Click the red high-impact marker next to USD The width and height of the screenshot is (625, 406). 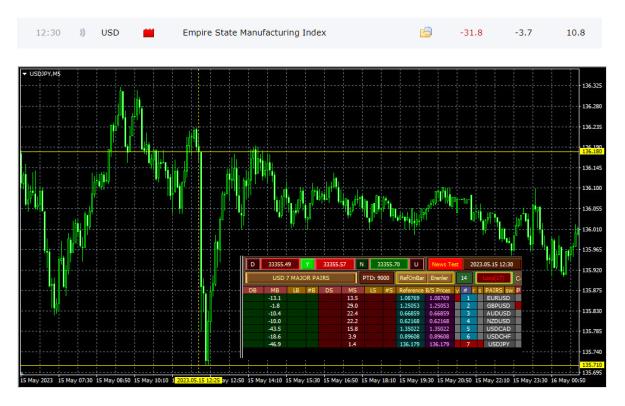pyautogui.click(x=149, y=33)
